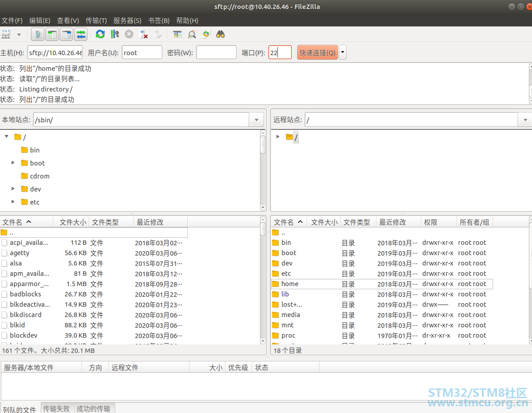This screenshot has height=413, width=532.
Task: Open quick connect history dropdown
Action: [x=343, y=52]
